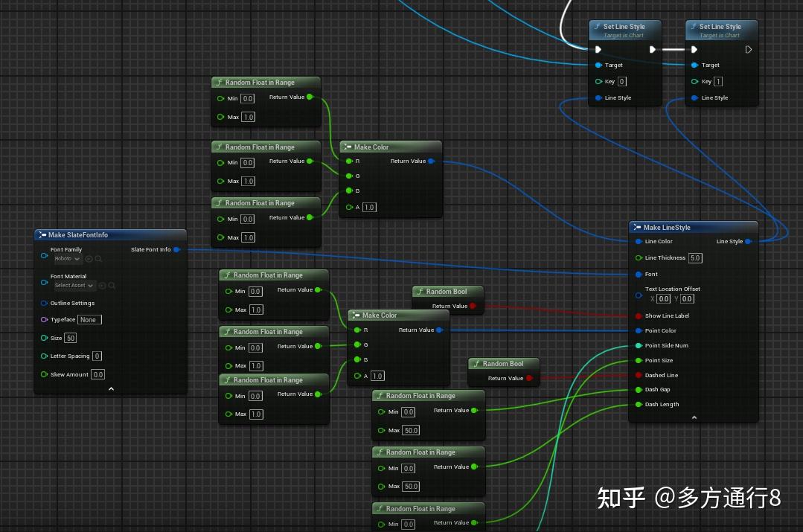Click the Font Family input pin

click(x=44, y=255)
